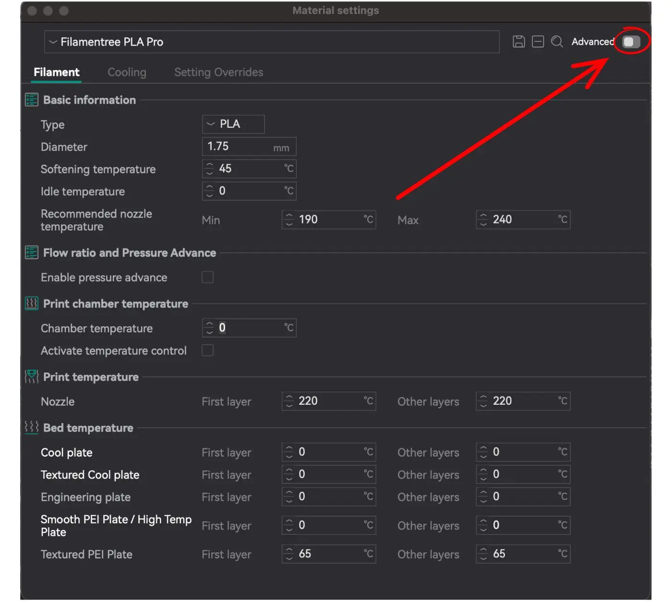Click the Print chamber temperature section icon
This screenshot has width=672, height=616.
tap(32, 303)
